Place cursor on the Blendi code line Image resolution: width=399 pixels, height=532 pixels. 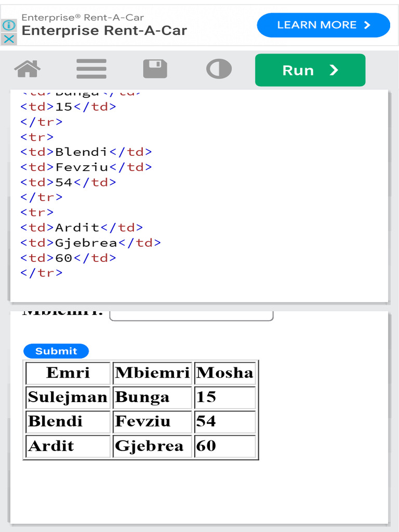click(86, 152)
